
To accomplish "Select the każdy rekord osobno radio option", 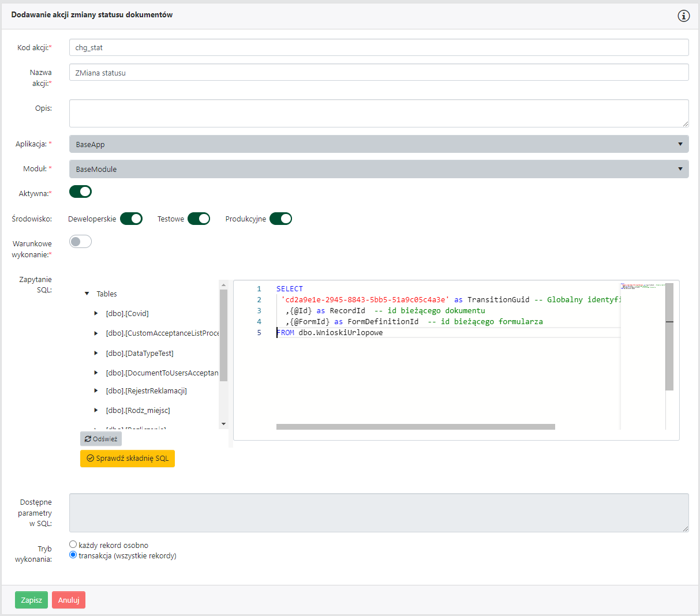I will pyautogui.click(x=73, y=544).
